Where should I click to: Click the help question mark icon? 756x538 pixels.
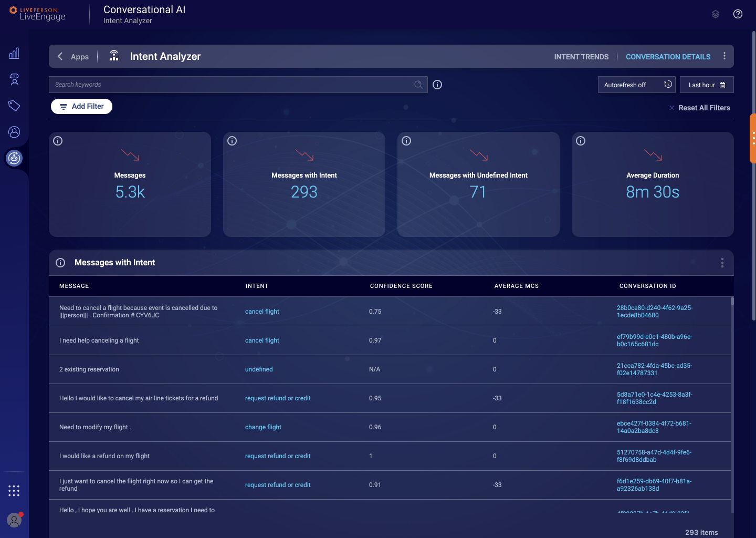(x=738, y=14)
